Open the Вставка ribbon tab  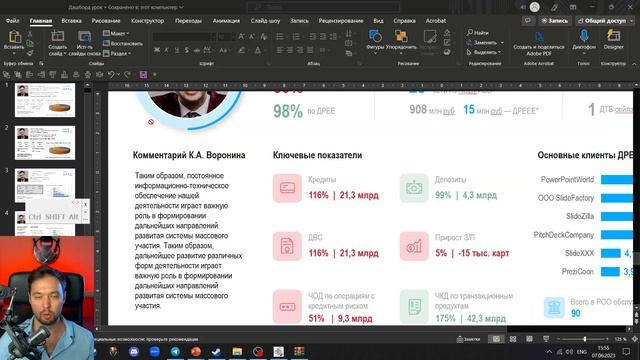[x=71, y=20]
